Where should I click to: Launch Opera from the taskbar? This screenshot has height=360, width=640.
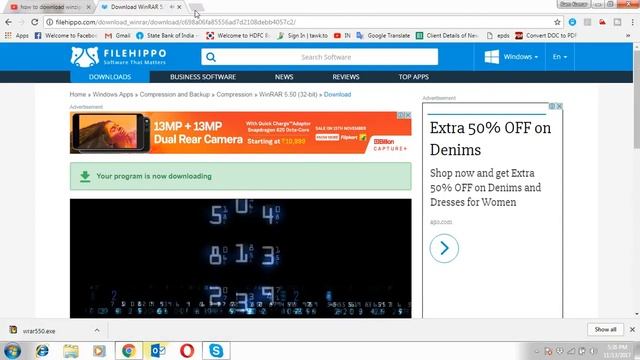pos(187,351)
